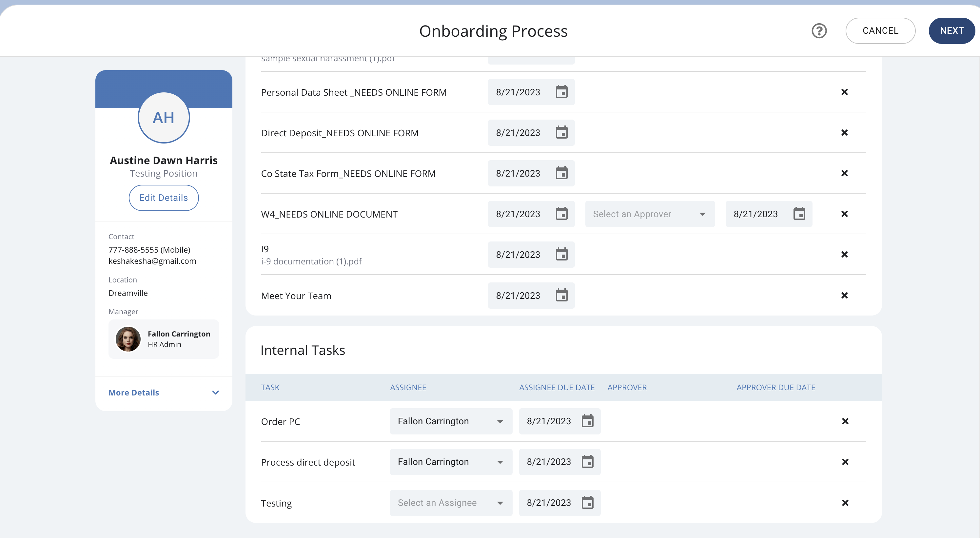Click the ASSIGNEE column header
The height and width of the screenshot is (538, 980).
pyautogui.click(x=408, y=387)
